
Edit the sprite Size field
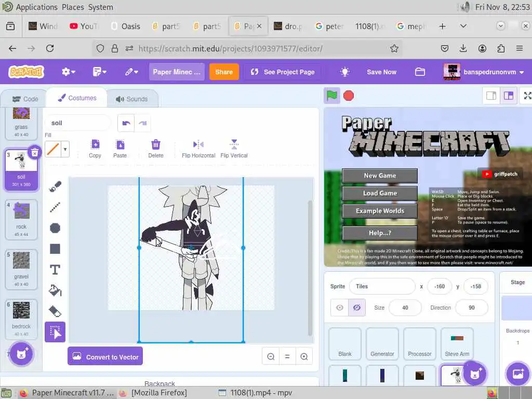(405, 308)
